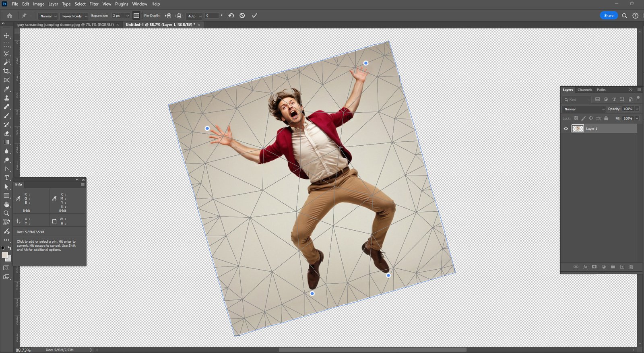Open the search magnifier icon
The width and height of the screenshot is (644, 353).
(x=624, y=16)
